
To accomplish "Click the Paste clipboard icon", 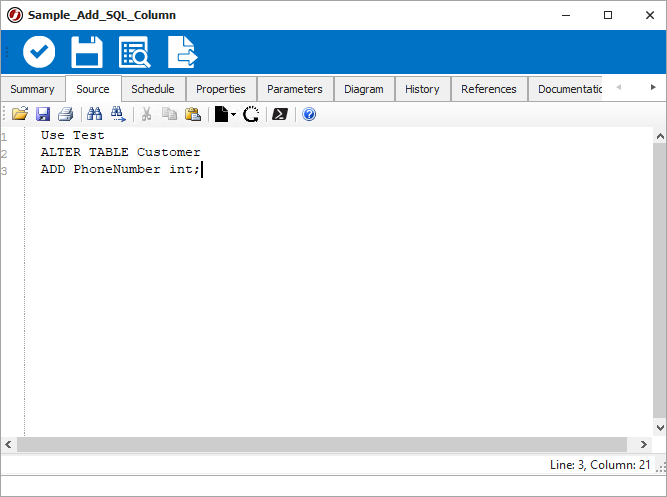I will tap(193, 114).
